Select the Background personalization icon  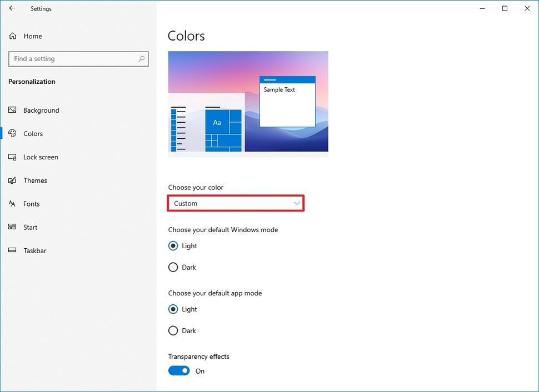[x=12, y=110]
